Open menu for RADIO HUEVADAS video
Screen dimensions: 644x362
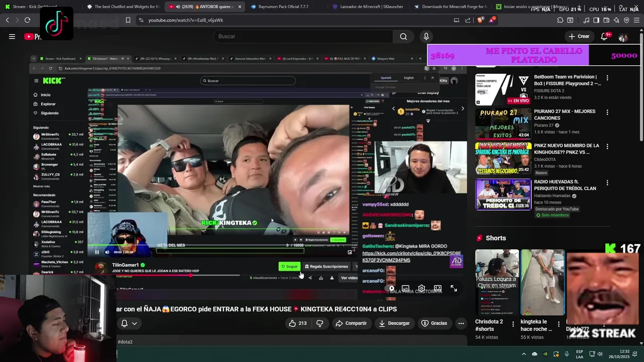[x=607, y=183]
